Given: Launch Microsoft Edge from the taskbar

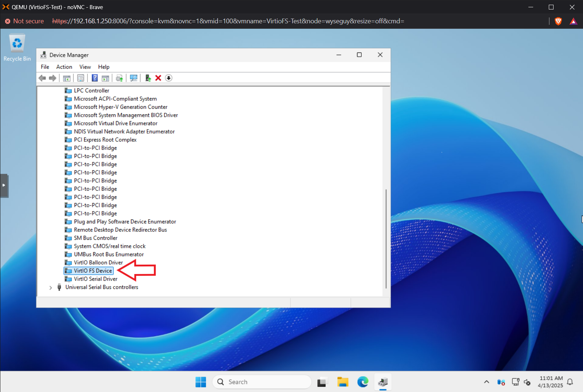Looking at the screenshot, I should (x=362, y=382).
